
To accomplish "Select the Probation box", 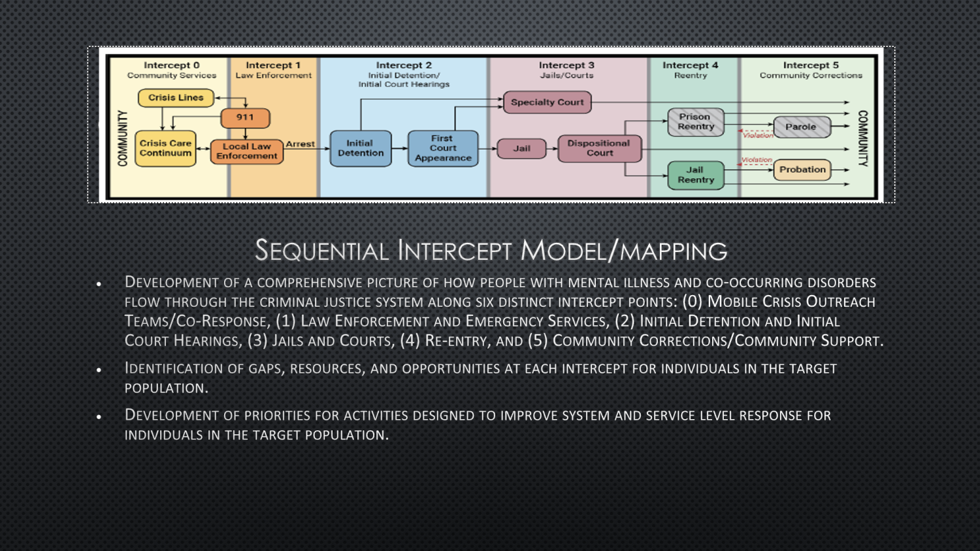I will 802,170.
